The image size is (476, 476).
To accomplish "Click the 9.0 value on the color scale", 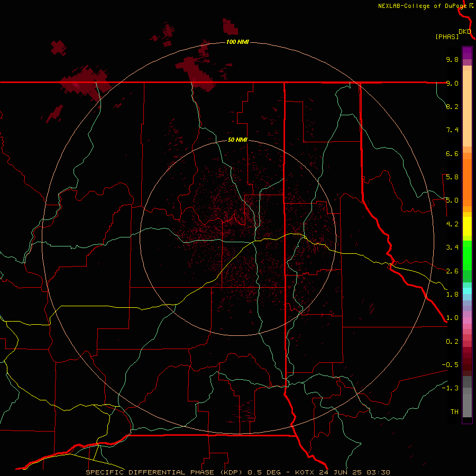I will point(452,83).
